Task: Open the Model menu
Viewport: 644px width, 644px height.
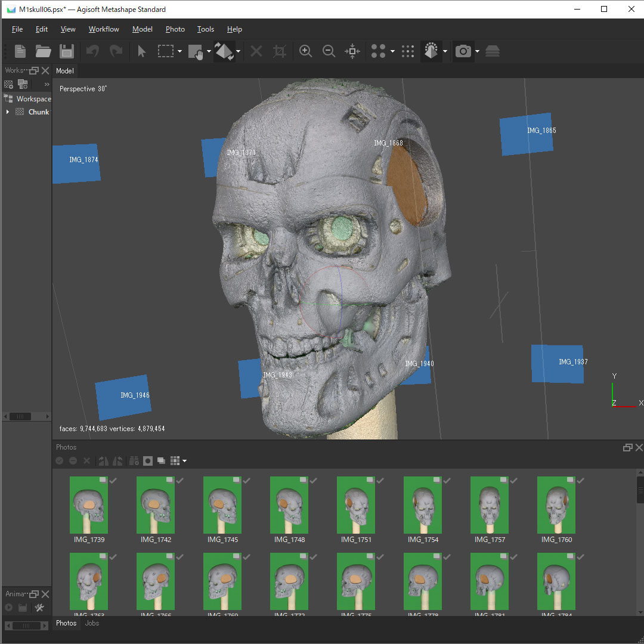Action: coord(142,29)
